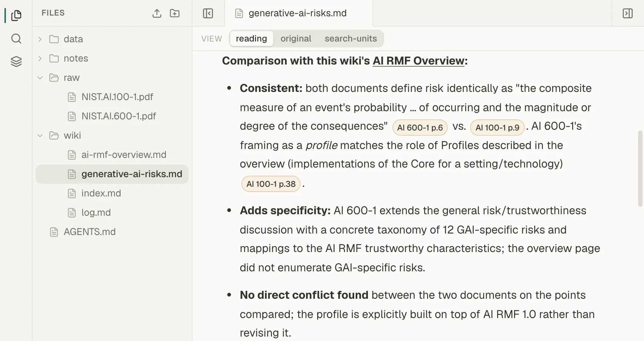Select the generative-ai-risks.md document tab
This screenshot has height=341, width=644.
pos(298,13)
